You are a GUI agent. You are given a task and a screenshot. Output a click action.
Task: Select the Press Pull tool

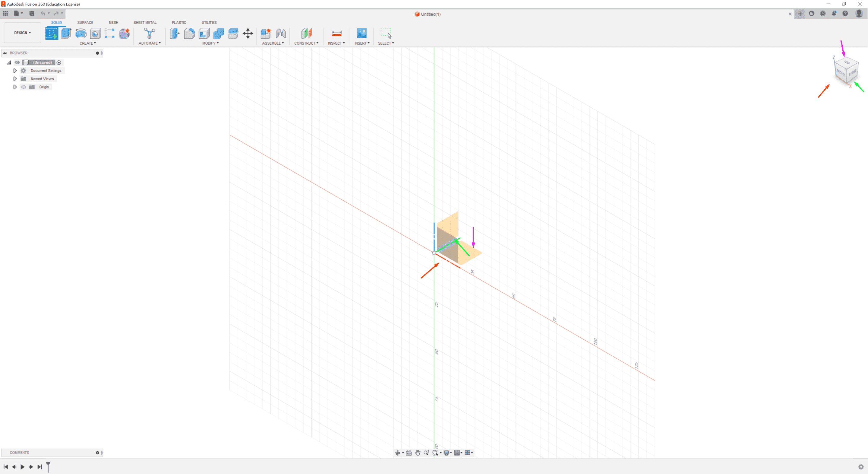175,33
